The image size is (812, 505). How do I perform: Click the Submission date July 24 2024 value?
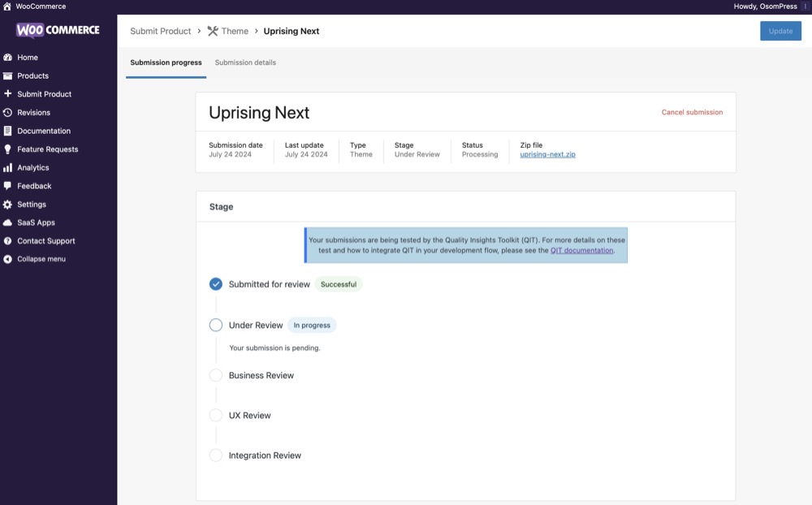click(x=230, y=154)
